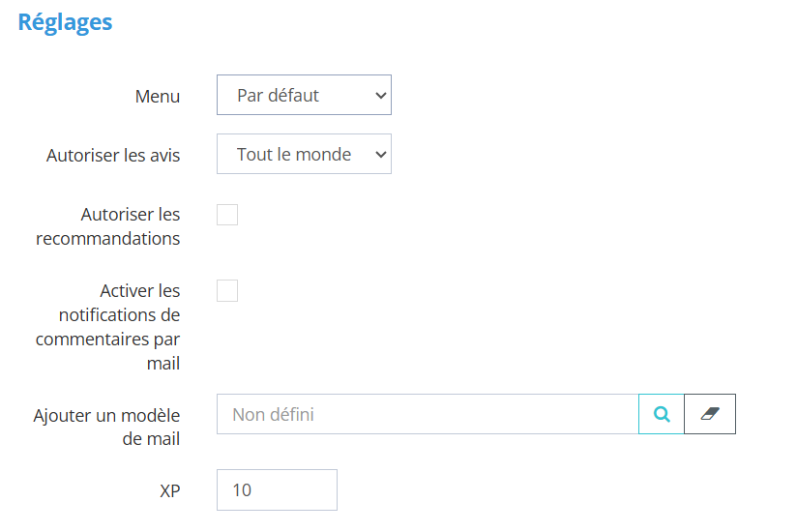This screenshot has width=797, height=532.
Task: Expand the Autoriser les avis dropdown
Action: pyautogui.click(x=304, y=154)
